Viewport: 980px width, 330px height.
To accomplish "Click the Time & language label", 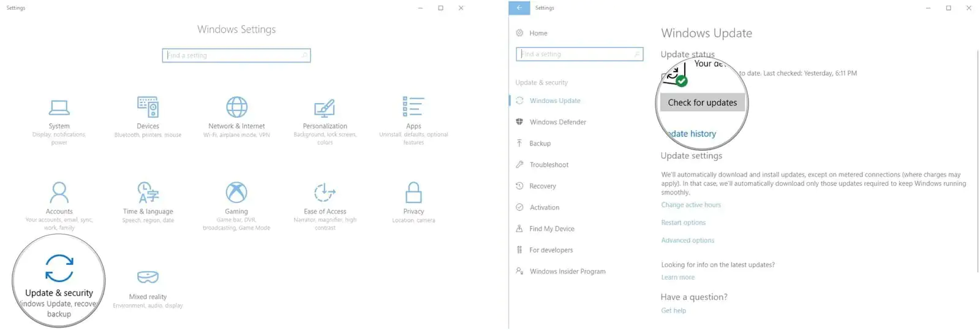I will (148, 211).
